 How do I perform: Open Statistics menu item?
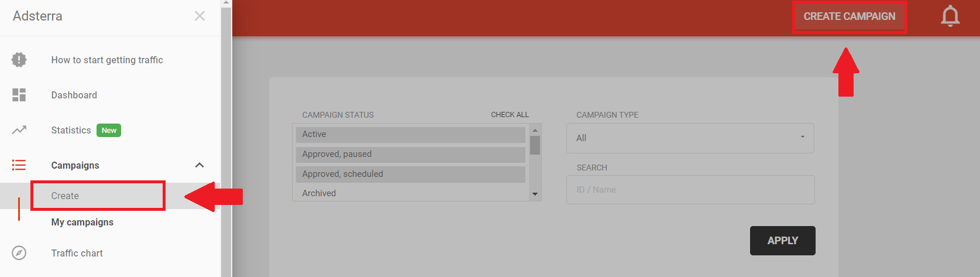click(71, 130)
